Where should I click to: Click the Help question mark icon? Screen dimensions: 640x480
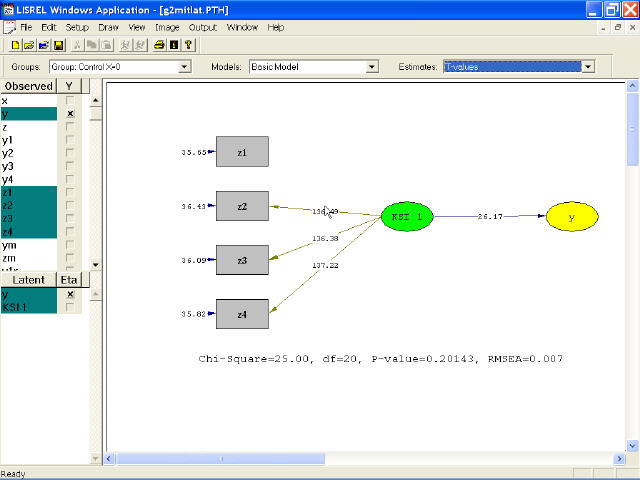pyautogui.click(x=188, y=45)
